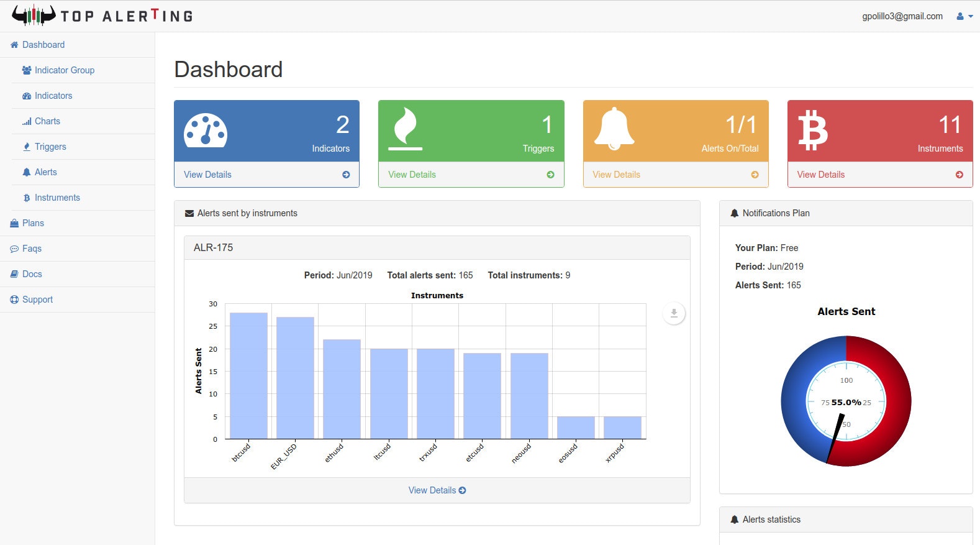Click the Alerts On/Total value 1/1
Image resolution: width=980 pixels, height=545 pixels.
[741, 125]
